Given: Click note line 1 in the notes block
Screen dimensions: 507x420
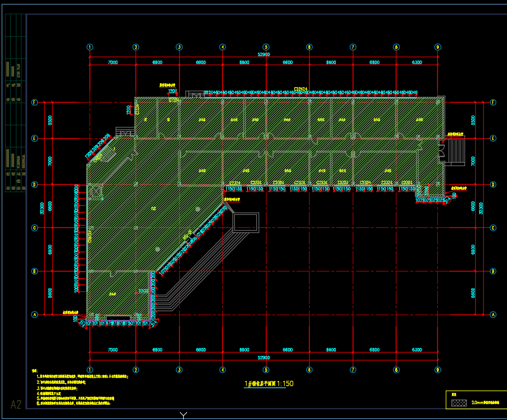Looking at the screenshot, I should click(x=82, y=376).
